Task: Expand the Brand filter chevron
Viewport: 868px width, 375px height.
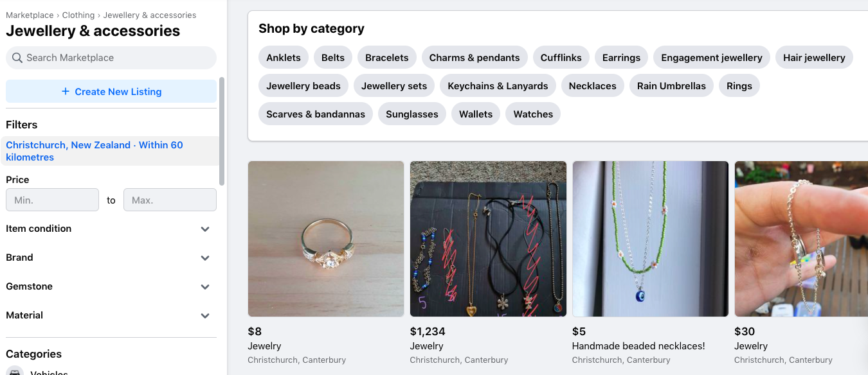Action: pos(205,258)
